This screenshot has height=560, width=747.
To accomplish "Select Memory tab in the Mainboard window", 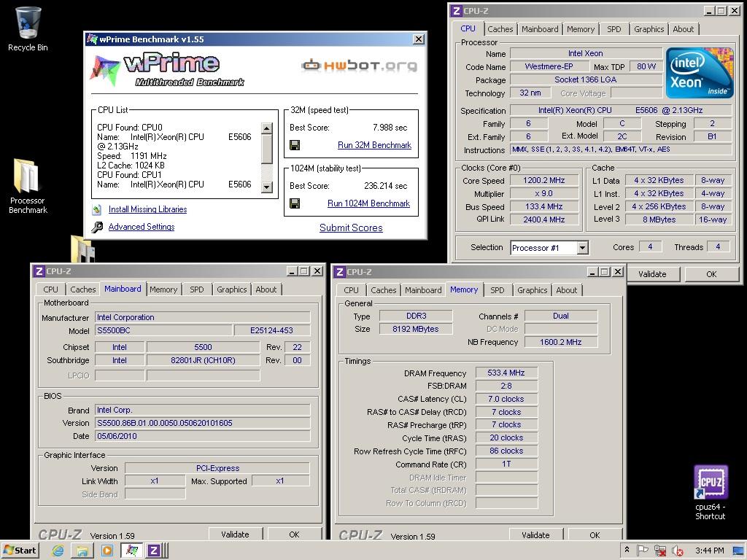I will [x=163, y=289].
